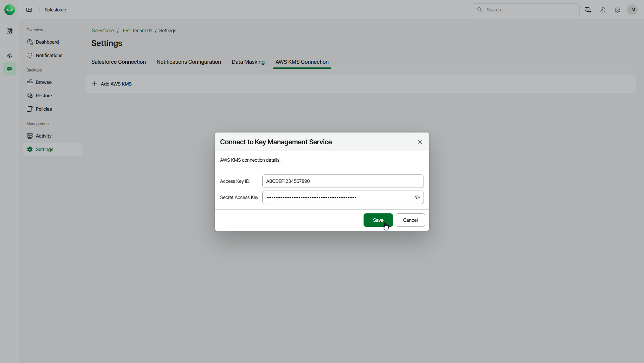The width and height of the screenshot is (644, 363).
Task: Click the diamond layers icon in left rail
Action: point(10,55)
